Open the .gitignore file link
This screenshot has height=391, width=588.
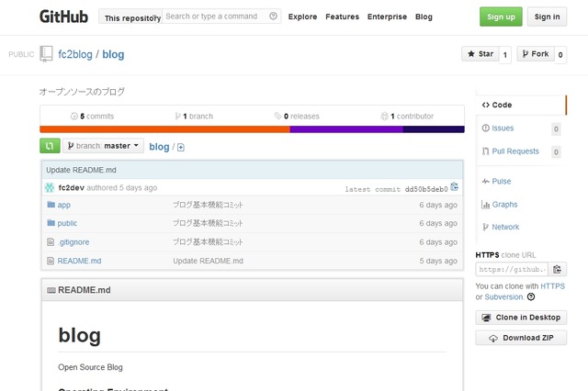click(x=73, y=242)
